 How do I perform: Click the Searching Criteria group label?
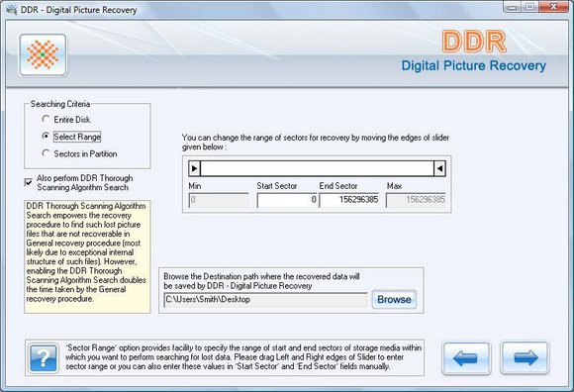(x=60, y=104)
